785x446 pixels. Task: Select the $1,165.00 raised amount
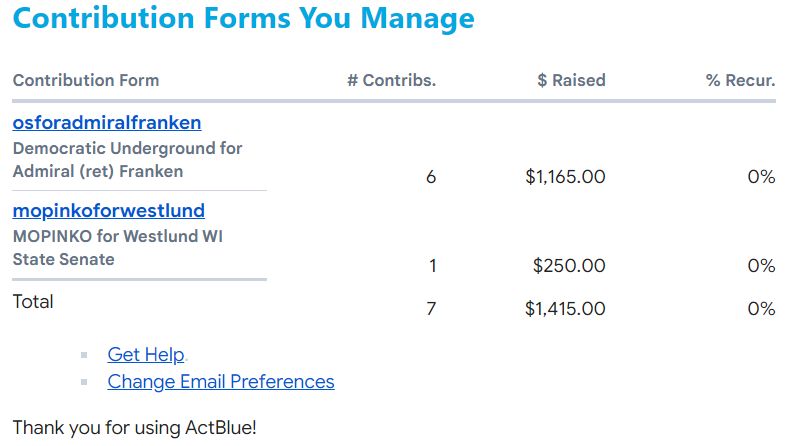click(x=565, y=177)
